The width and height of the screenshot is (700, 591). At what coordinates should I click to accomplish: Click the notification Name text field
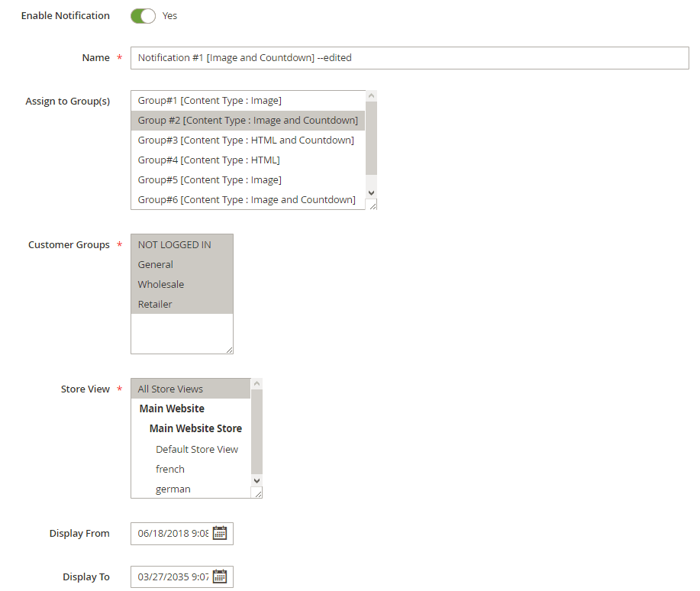click(x=409, y=58)
